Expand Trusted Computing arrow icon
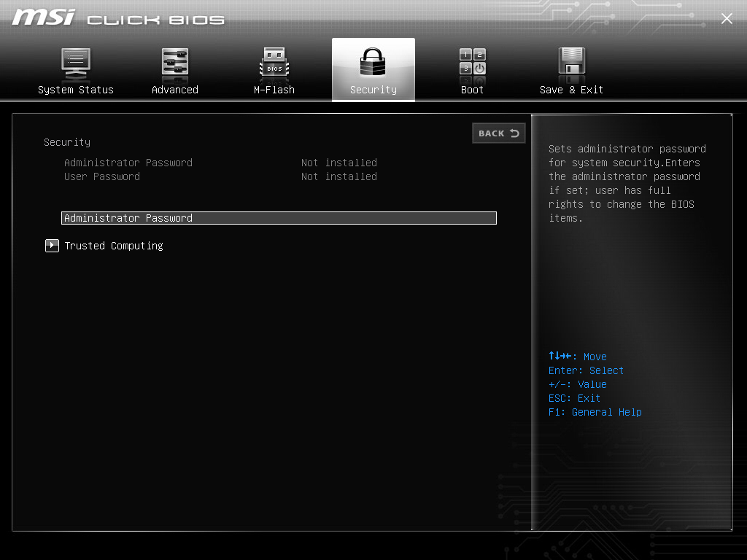The height and width of the screenshot is (560, 747). pos(52,246)
